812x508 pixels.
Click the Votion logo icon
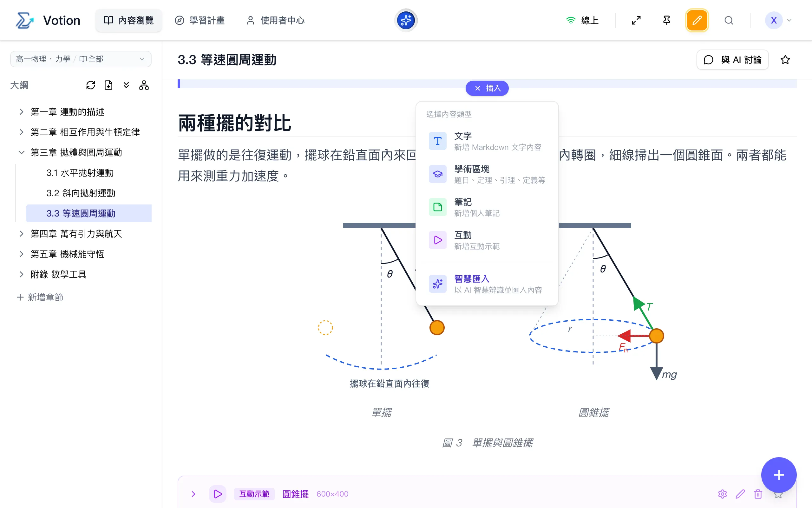click(25, 21)
